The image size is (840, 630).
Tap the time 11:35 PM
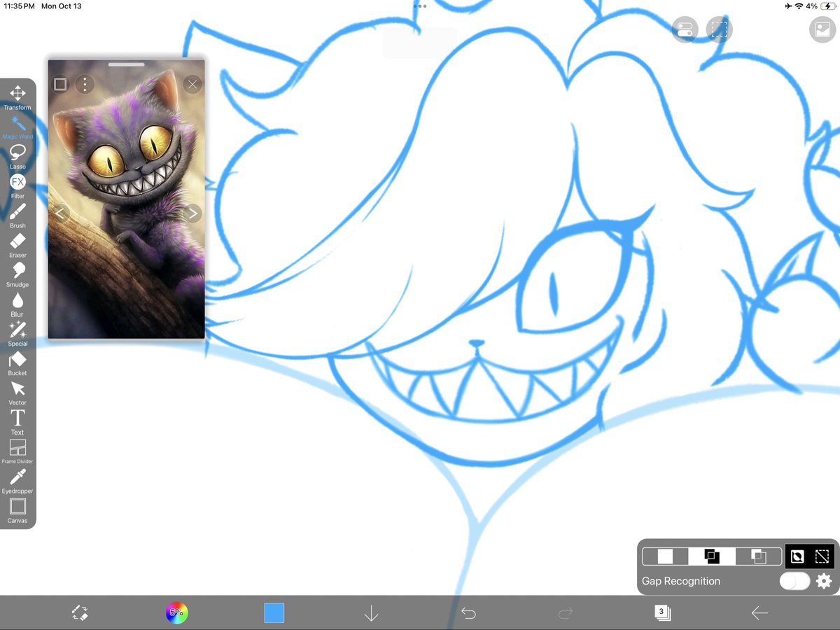coord(19,6)
